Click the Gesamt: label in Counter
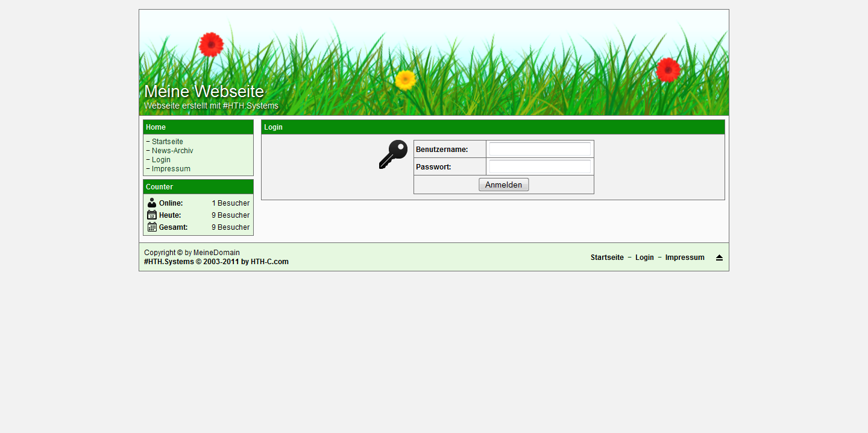This screenshot has width=868, height=433. point(174,227)
